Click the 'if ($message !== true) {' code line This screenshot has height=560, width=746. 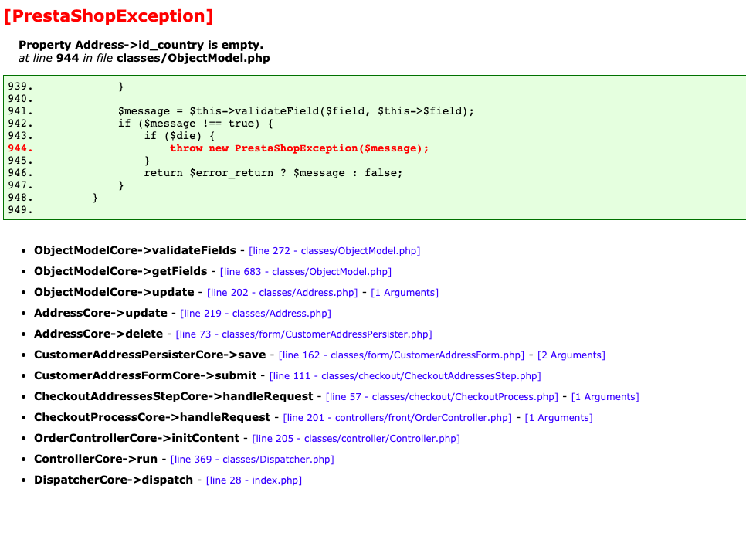pos(195,124)
